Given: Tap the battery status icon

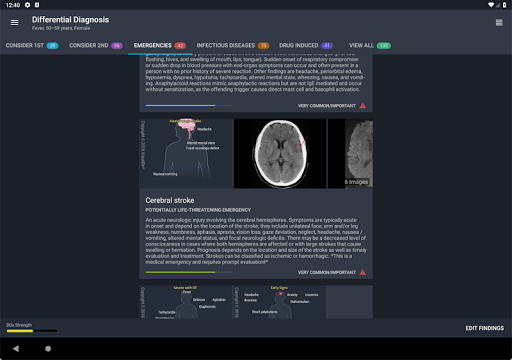Looking at the screenshot, I should [x=504, y=5].
